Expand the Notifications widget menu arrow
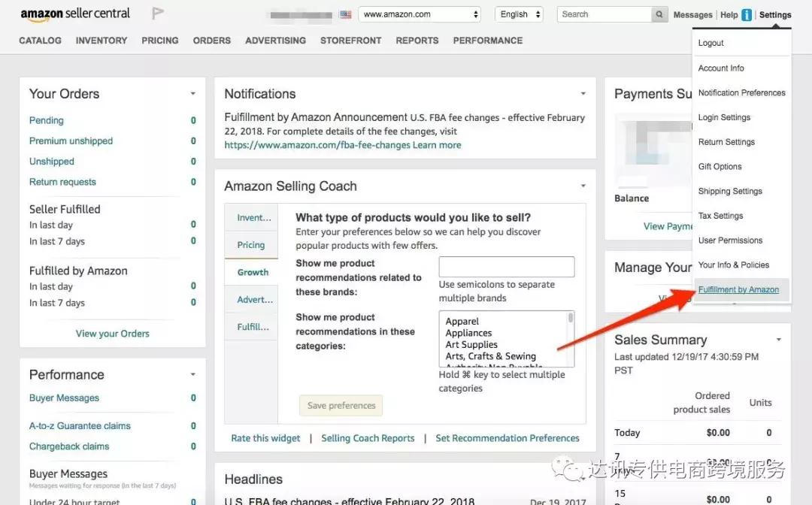The height and width of the screenshot is (505, 812). 583,94
